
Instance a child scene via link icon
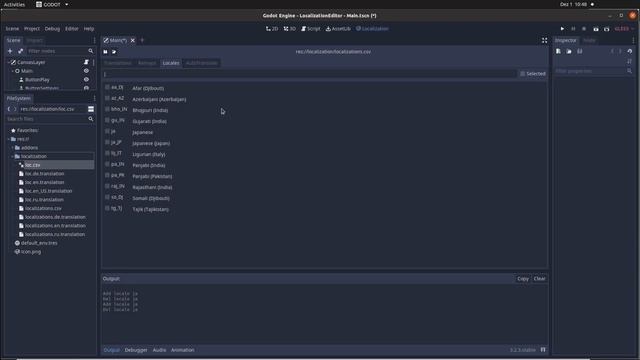[20, 51]
